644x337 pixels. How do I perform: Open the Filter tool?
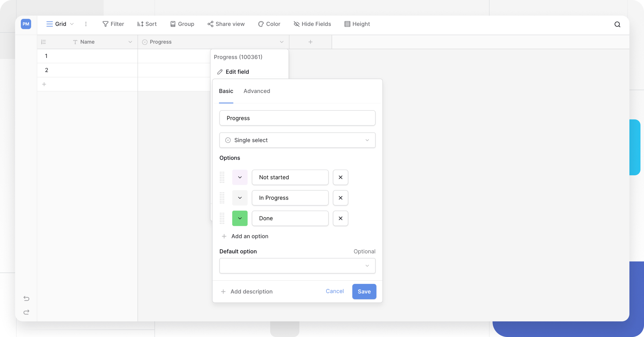tap(113, 24)
